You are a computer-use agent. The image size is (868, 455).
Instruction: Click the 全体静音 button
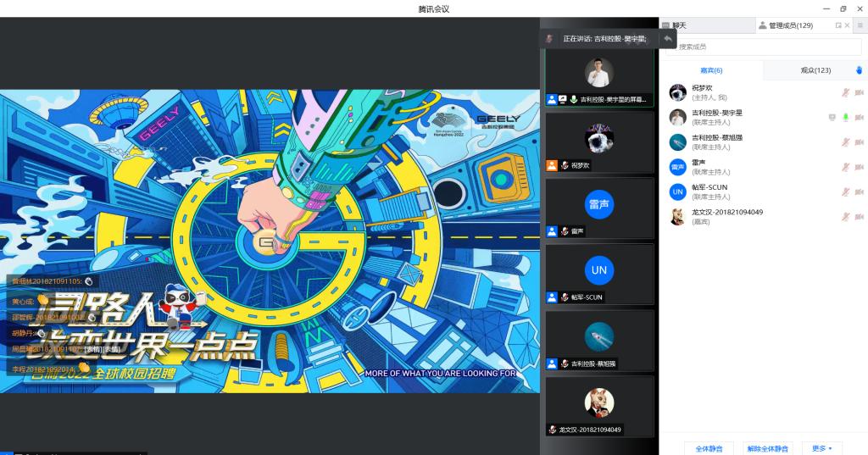(709, 448)
